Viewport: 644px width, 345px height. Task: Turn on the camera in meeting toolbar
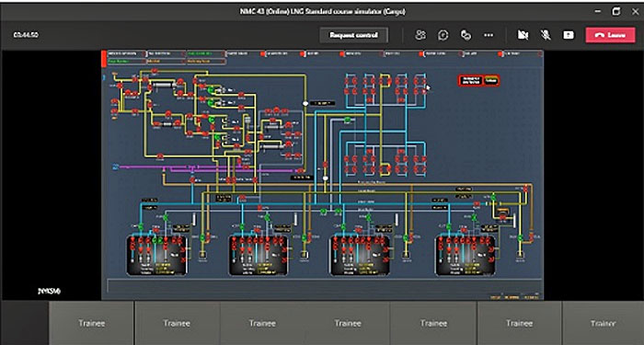coord(523,35)
